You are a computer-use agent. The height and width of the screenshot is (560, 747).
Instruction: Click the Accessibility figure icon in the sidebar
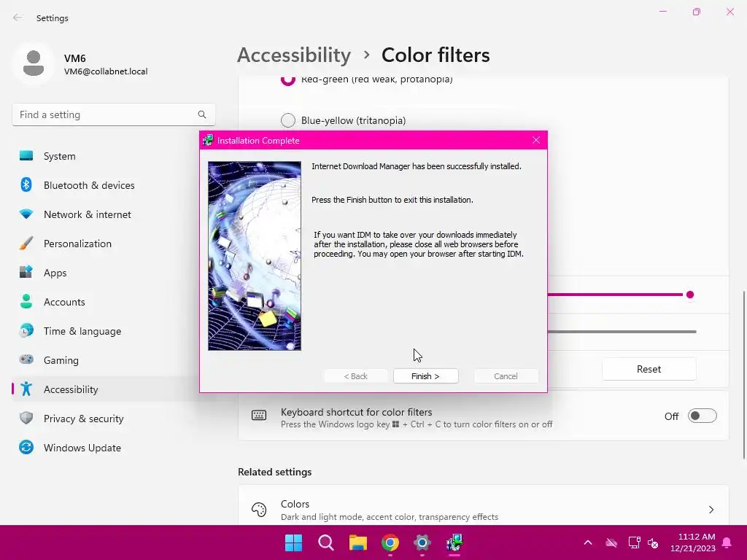click(x=26, y=389)
